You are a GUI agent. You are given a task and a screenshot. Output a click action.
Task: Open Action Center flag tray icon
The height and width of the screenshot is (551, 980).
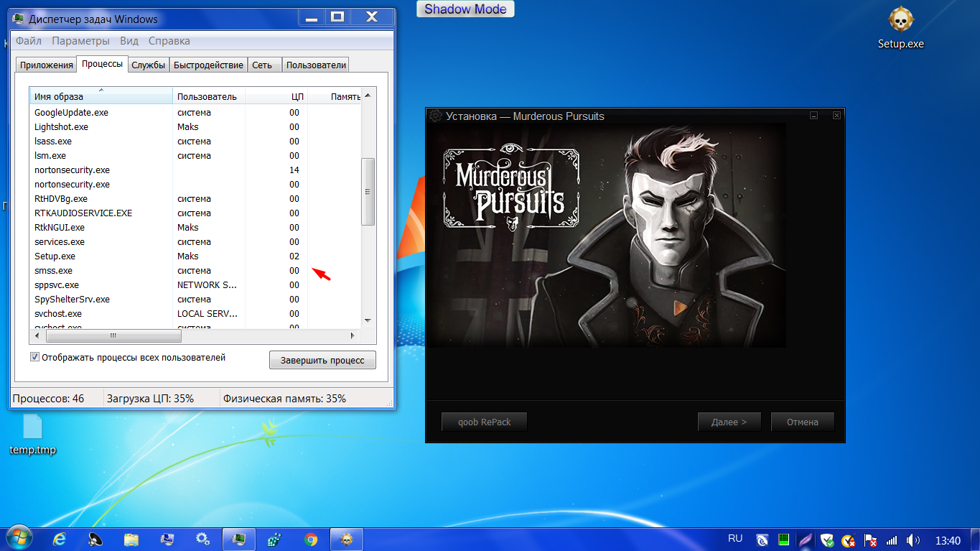[x=870, y=540]
